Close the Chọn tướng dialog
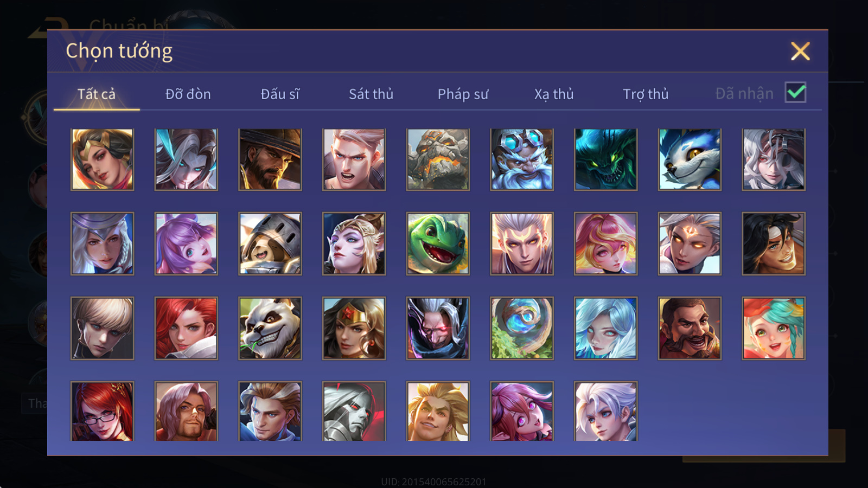Screen dimensions: 868x488 (800, 51)
